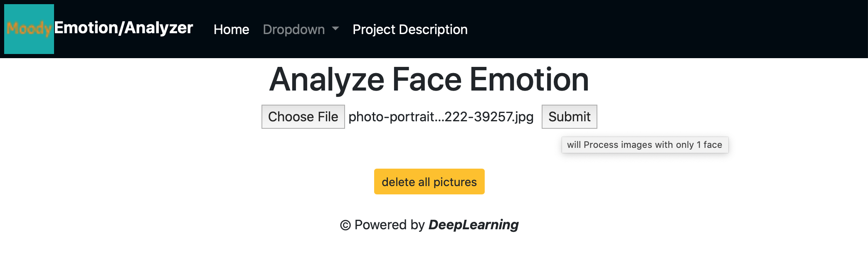The image size is (868, 265).
Task: Click the word 'Face' in page title
Action: (x=427, y=79)
